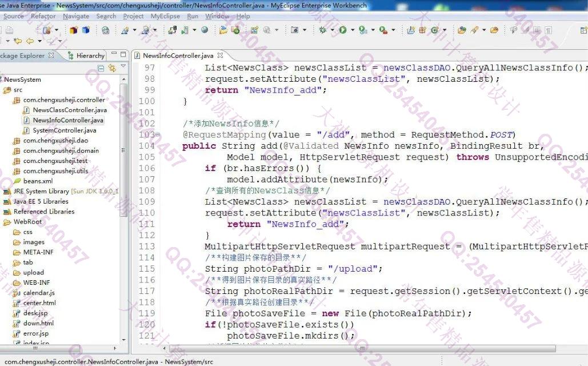588x366 pixels.
Task: Open the Window menu
Action: point(217,16)
